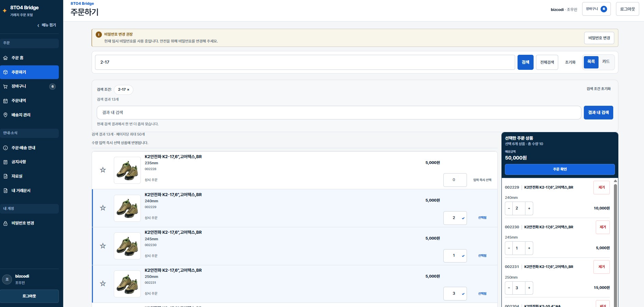Decrease quantity for 002230 in selected items
This screenshot has height=307, width=644.
[x=509, y=248]
